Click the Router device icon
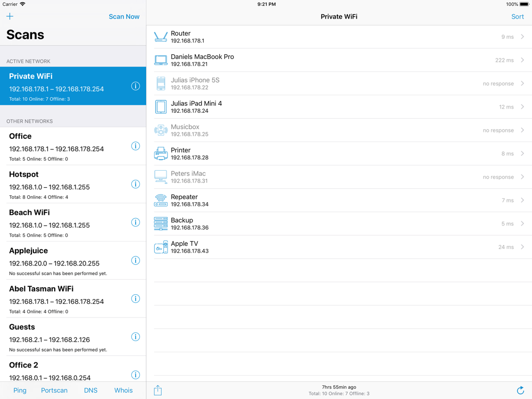Viewport: 532px width, 399px height. pyautogui.click(x=161, y=37)
